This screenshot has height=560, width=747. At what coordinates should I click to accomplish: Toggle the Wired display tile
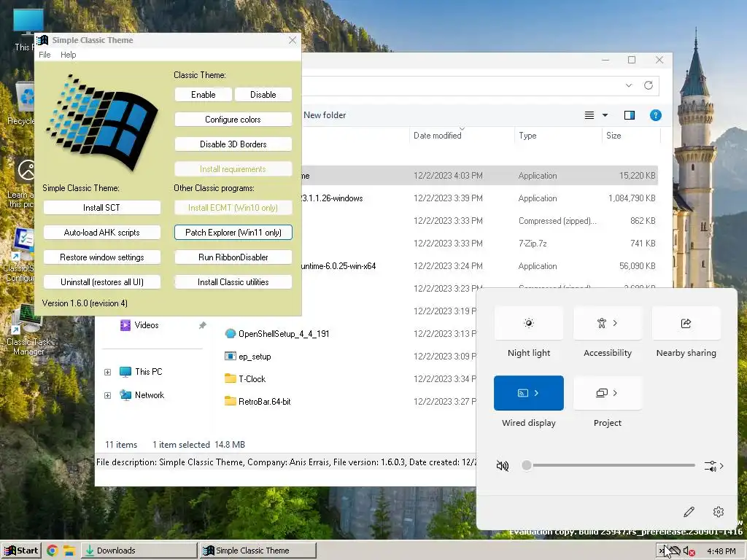click(528, 393)
